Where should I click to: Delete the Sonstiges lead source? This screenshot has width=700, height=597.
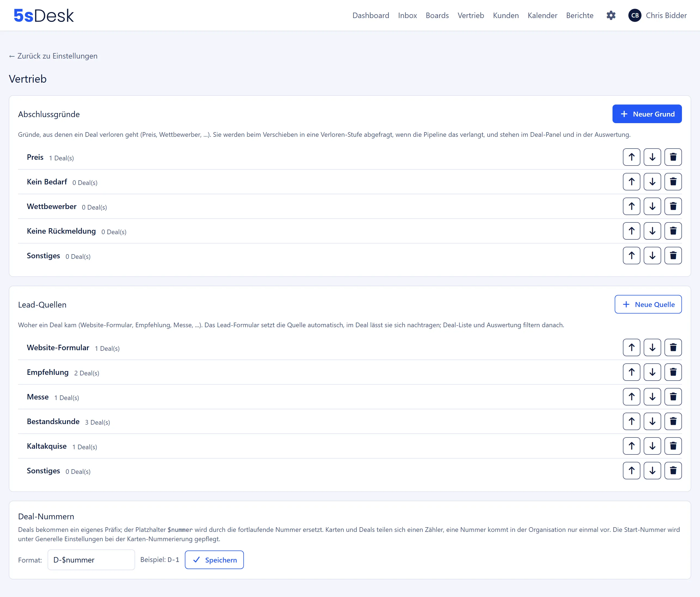(673, 471)
